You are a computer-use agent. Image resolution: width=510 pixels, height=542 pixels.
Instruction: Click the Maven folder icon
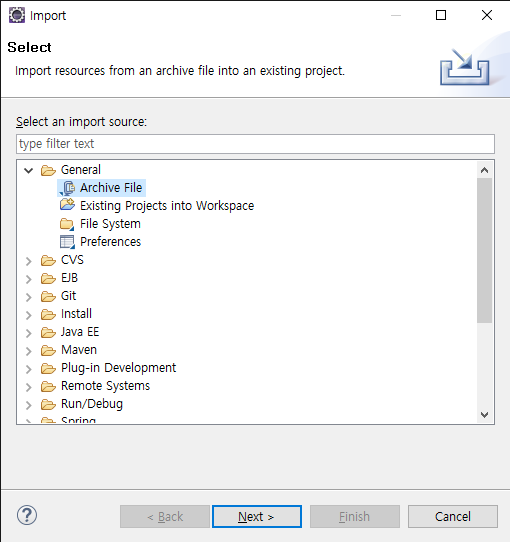pos(48,351)
